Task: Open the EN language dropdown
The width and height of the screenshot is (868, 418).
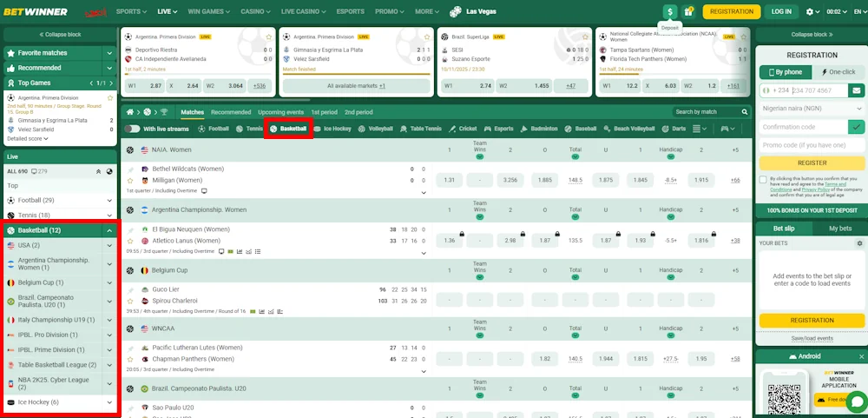Action: (859, 11)
